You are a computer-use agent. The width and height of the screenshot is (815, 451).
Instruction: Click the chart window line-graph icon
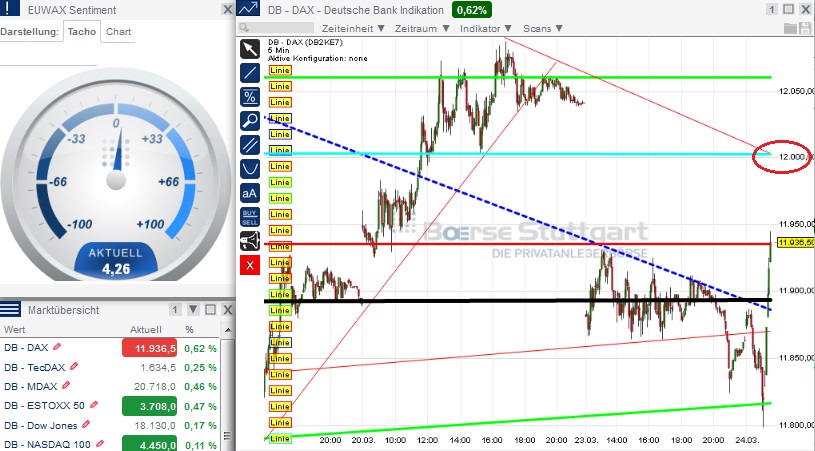(248, 8)
